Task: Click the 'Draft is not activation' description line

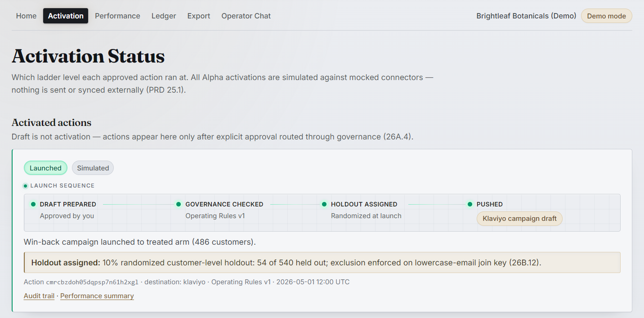Action: (212, 137)
